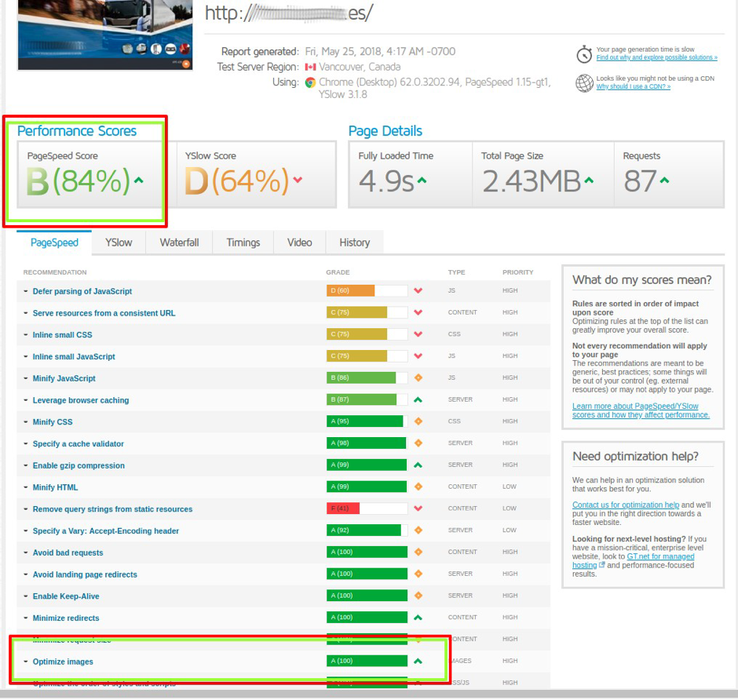Click red down arrow on Remove query strings row
The height and width of the screenshot is (700, 738).
tap(418, 509)
